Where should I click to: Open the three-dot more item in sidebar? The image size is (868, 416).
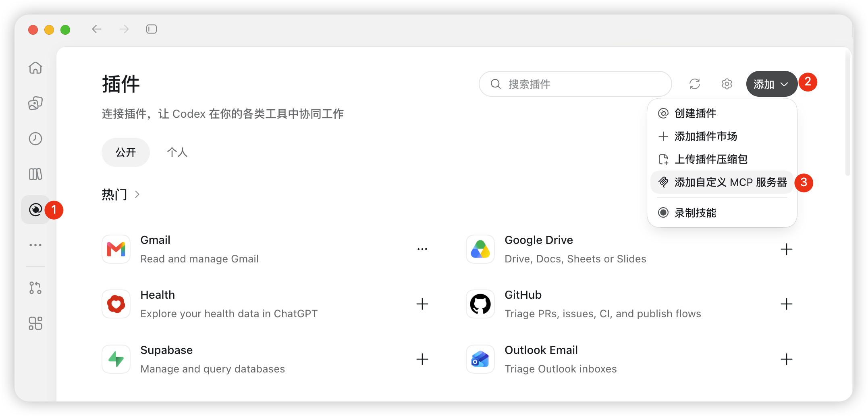click(35, 245)
